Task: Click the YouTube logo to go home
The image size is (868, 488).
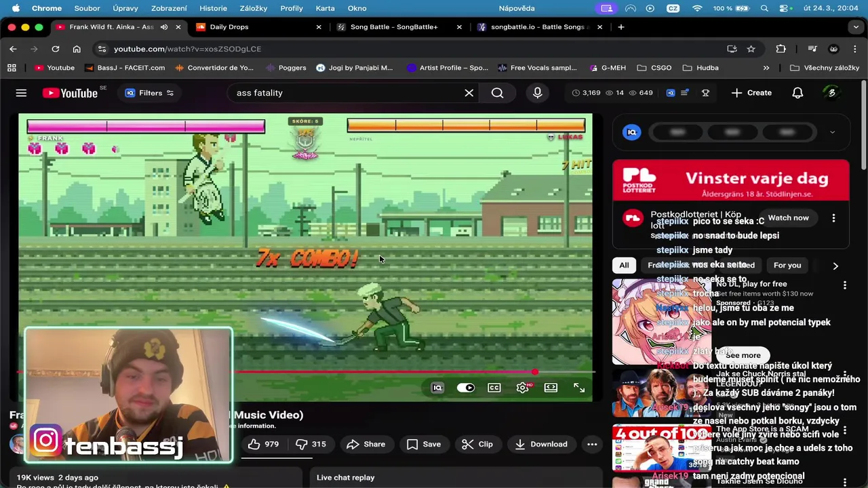Action: (x=70, y=93)
